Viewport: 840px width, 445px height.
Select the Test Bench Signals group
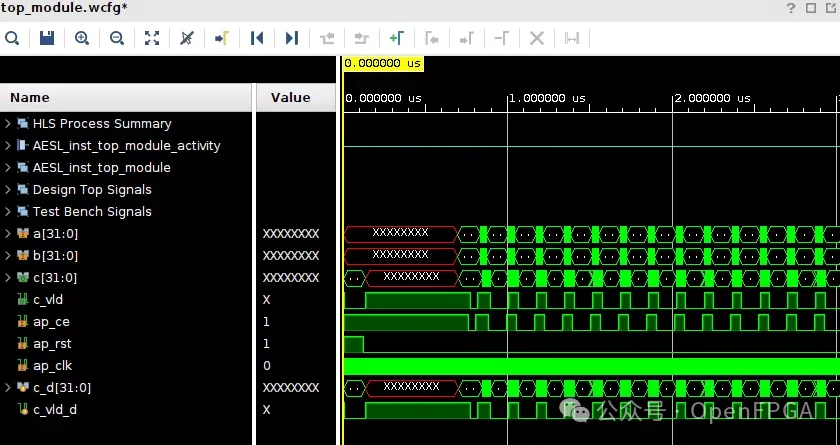point(92,212)
